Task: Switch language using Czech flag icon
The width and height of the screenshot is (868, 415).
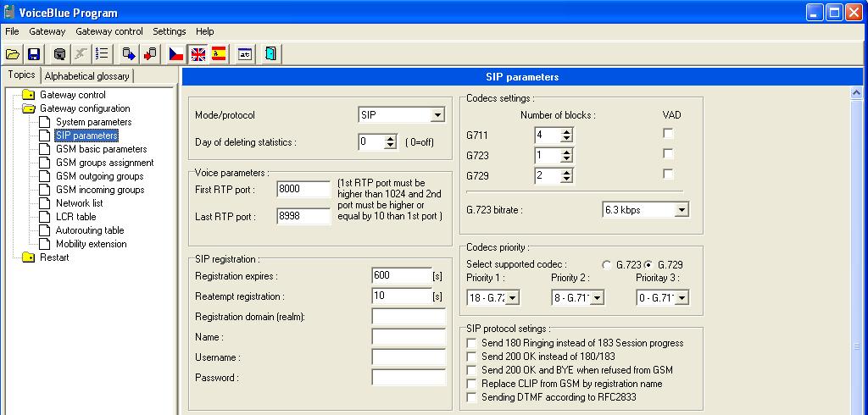Action: [x=175, y=54]
